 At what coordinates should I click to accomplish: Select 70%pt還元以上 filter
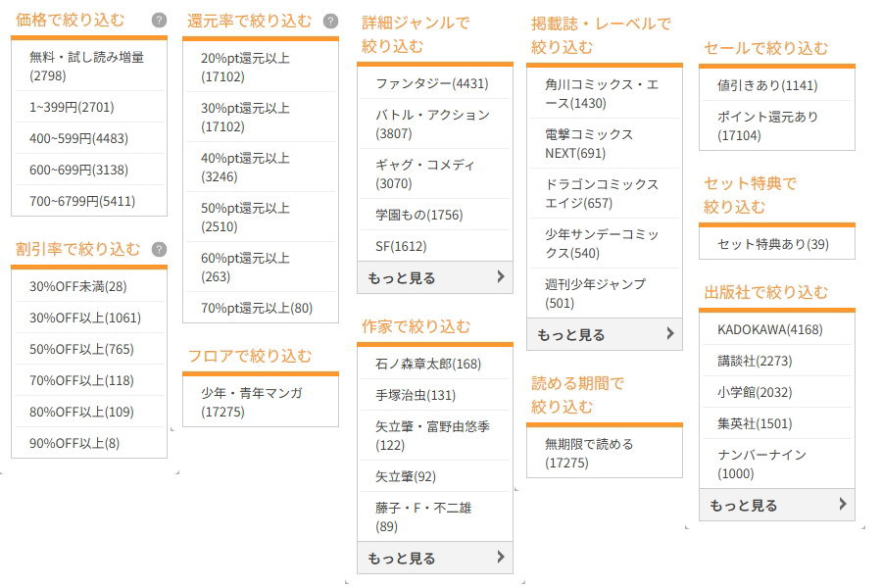pyautogui.click(x=261, y=308)
